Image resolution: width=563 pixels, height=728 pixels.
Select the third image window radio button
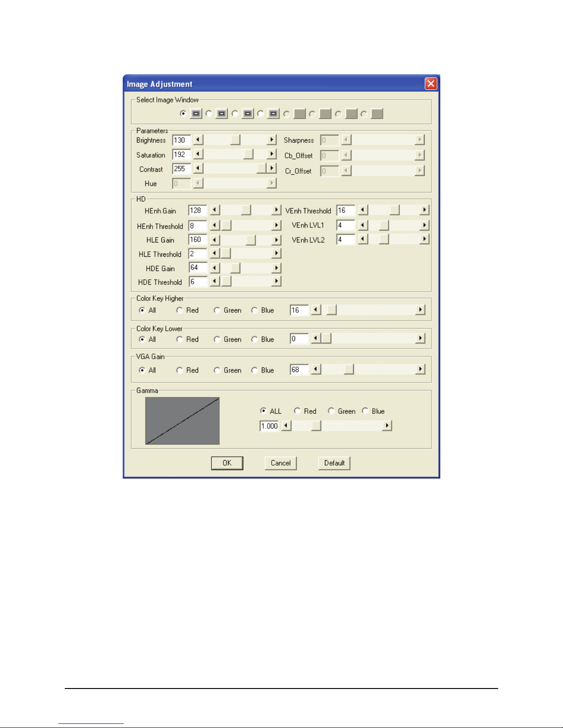click(x=235, y=113)
